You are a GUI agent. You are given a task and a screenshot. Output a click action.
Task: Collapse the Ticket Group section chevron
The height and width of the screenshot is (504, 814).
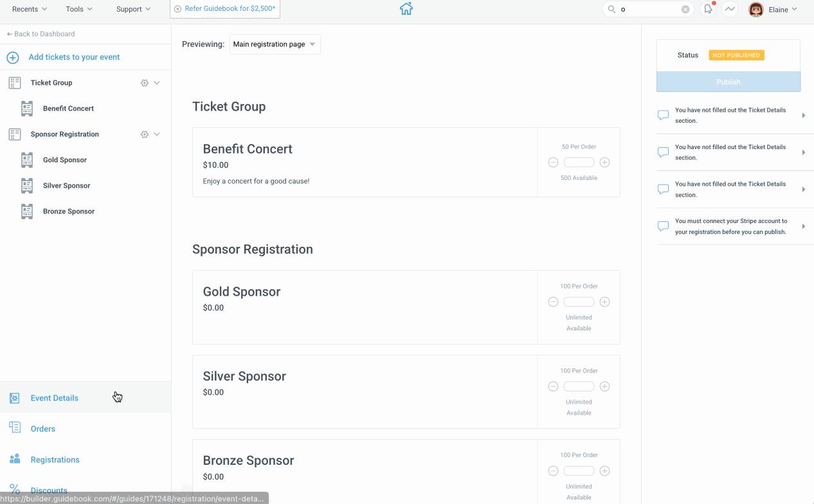pos(157,83)
